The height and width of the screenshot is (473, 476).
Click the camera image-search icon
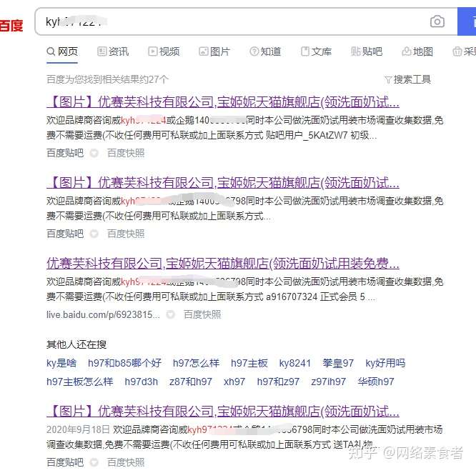[x=437, y=22]
